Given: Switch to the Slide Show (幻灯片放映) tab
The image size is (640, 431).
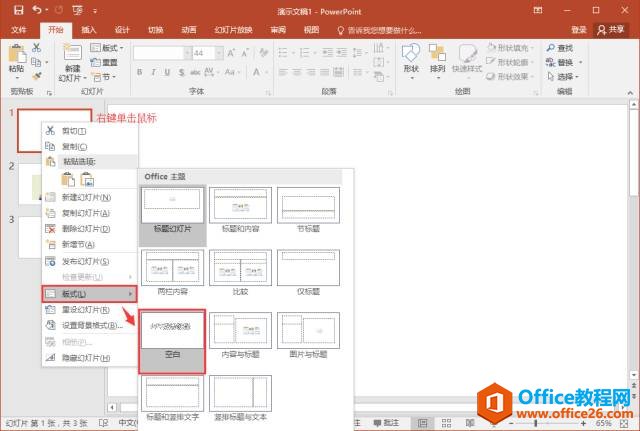Looking at the screenshot, I should click(233, 30).
